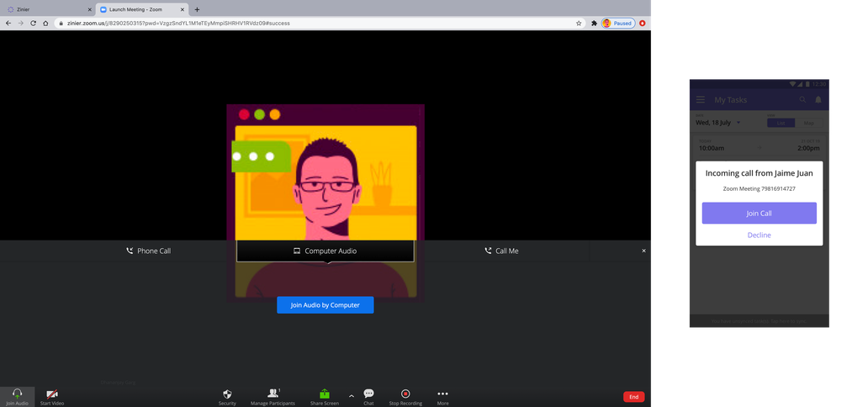Viewport: 868px width, 407px height.
Task: Open the phone app hamburger menu
Action: pos(701,100)
